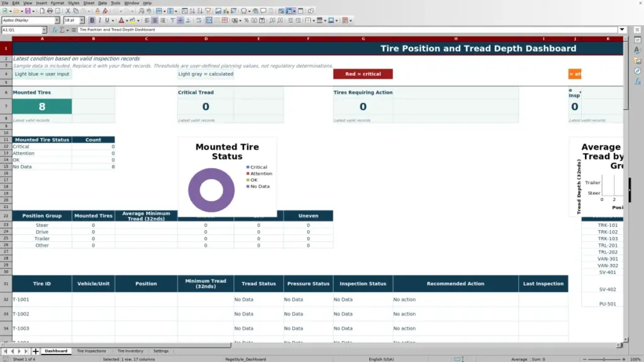Open the Sheet menu
The width and height of the screenshot is (644, 362).
(89, 3)
